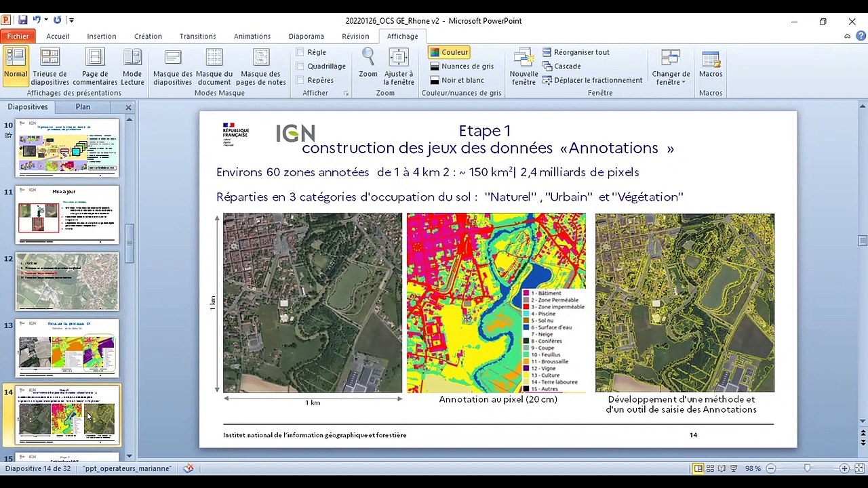868x488 pixels.
Task: Check the Repères option
Action: [x=300, y=80]
